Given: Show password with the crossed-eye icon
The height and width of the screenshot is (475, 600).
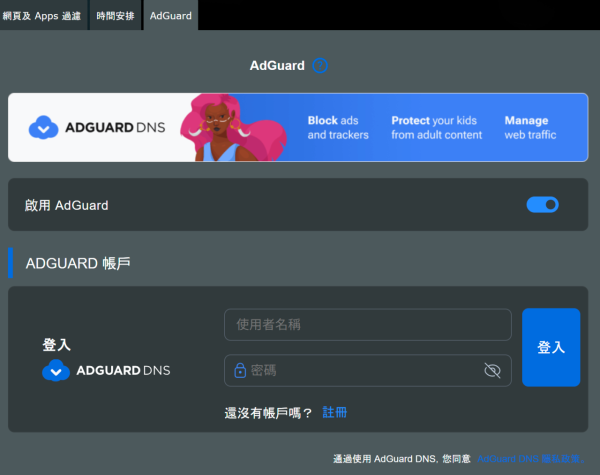Looking at the screenshot, I should pos(492,370).
